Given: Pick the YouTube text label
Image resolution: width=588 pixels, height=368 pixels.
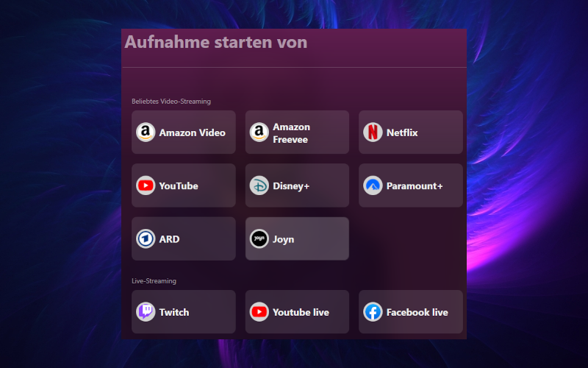Looking at the screenshot, I should coord(179,186).
